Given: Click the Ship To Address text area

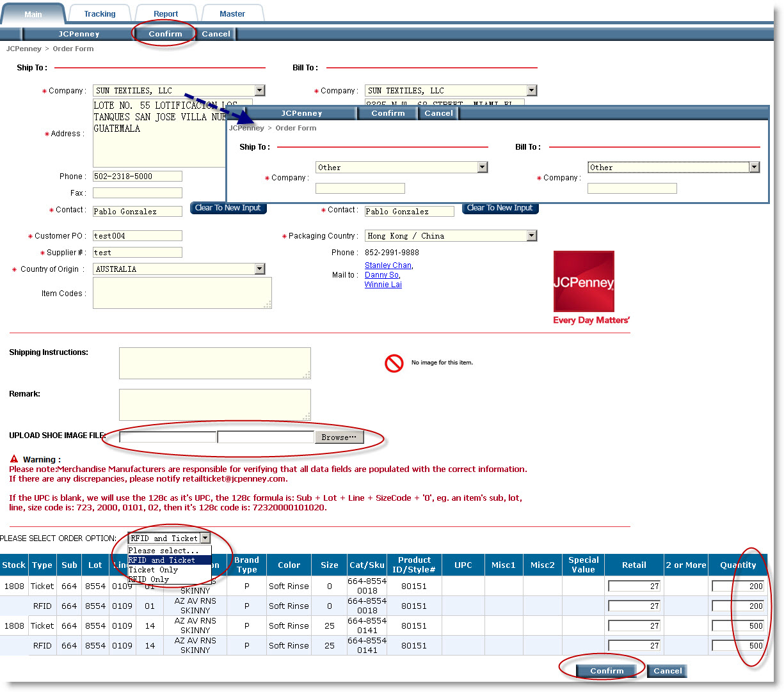Looking at the screenshot, I should [159, 133].
